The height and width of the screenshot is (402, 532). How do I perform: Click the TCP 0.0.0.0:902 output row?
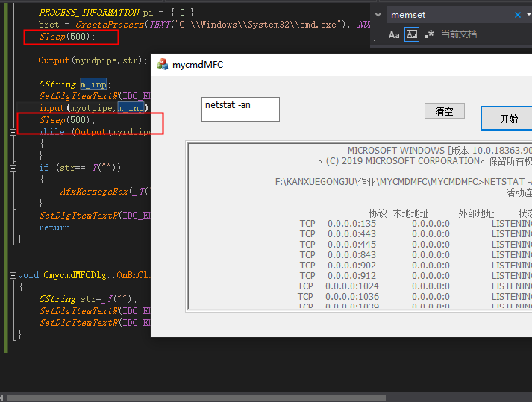tap(416, 266)
